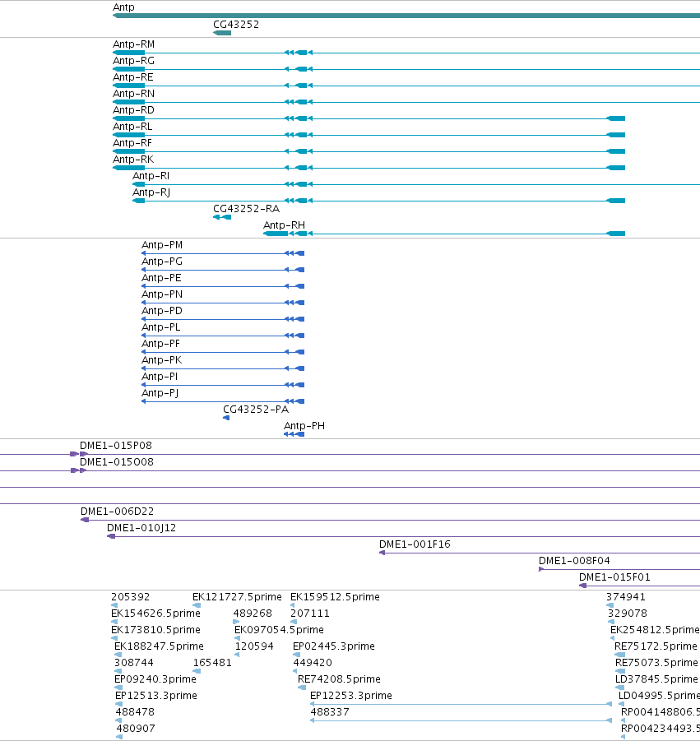The width and height of the screenshot is (700, 741).
Task: Select Antp-RD transcript label
Action: tap(133, 110)
